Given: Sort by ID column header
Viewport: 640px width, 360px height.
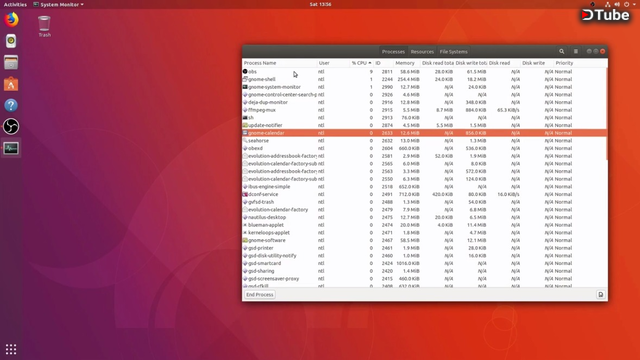Looking at the screenshot, I should point(384,63).
